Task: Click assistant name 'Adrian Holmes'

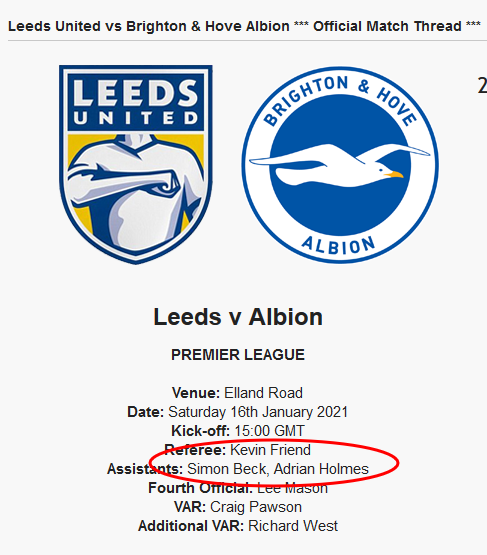Action: coord(321,469)
